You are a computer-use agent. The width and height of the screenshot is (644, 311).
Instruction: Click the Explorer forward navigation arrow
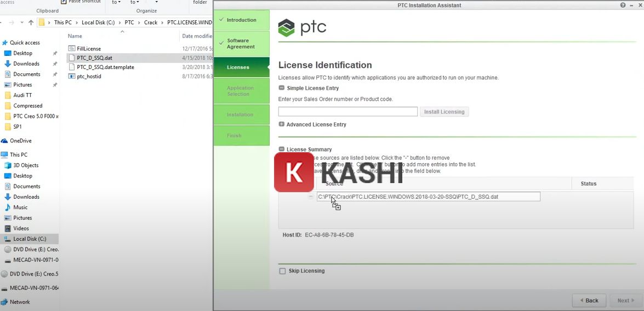point(11,22)
